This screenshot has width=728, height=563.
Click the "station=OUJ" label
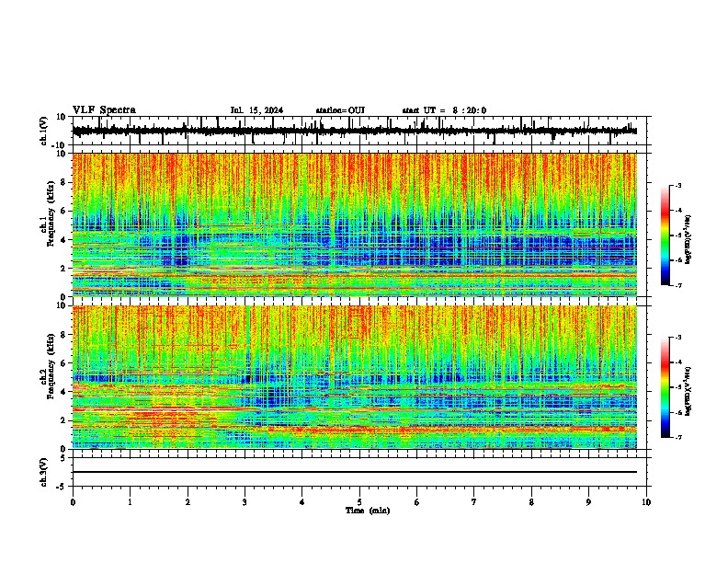click(340, 110)
